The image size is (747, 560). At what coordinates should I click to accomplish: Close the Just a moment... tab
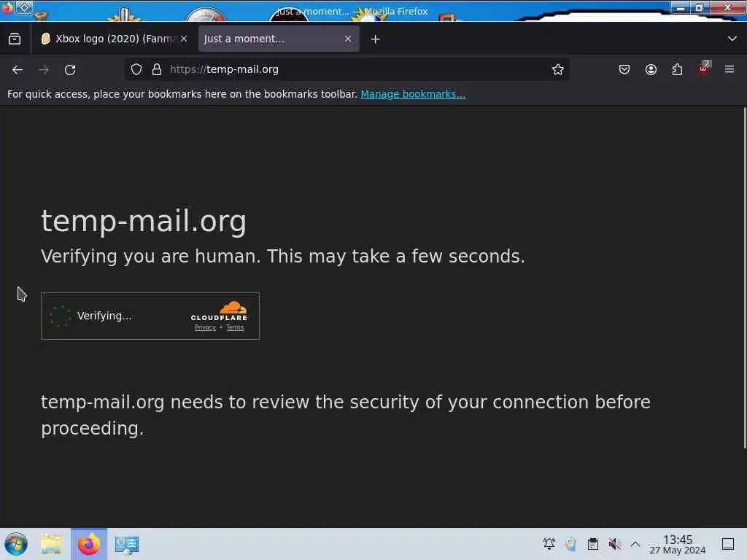coord(348,39)
